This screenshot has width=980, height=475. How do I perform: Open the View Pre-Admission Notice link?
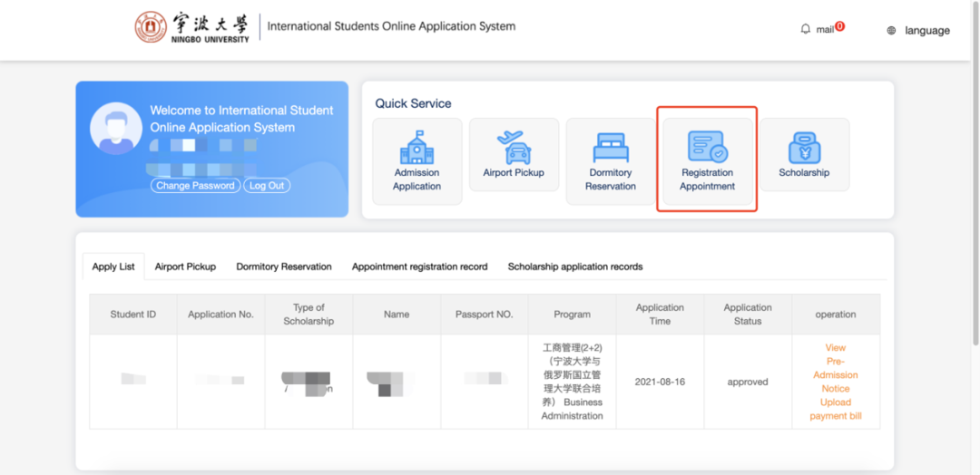(836, 368)
